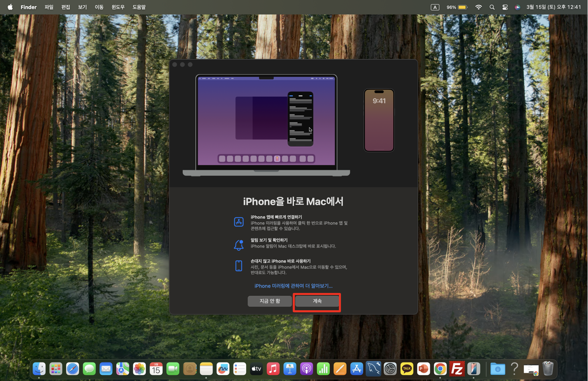The width and height of the screenshot is (588, 381).
Task: Launch Music from the Dock
Action: click(x=273, y=369)
